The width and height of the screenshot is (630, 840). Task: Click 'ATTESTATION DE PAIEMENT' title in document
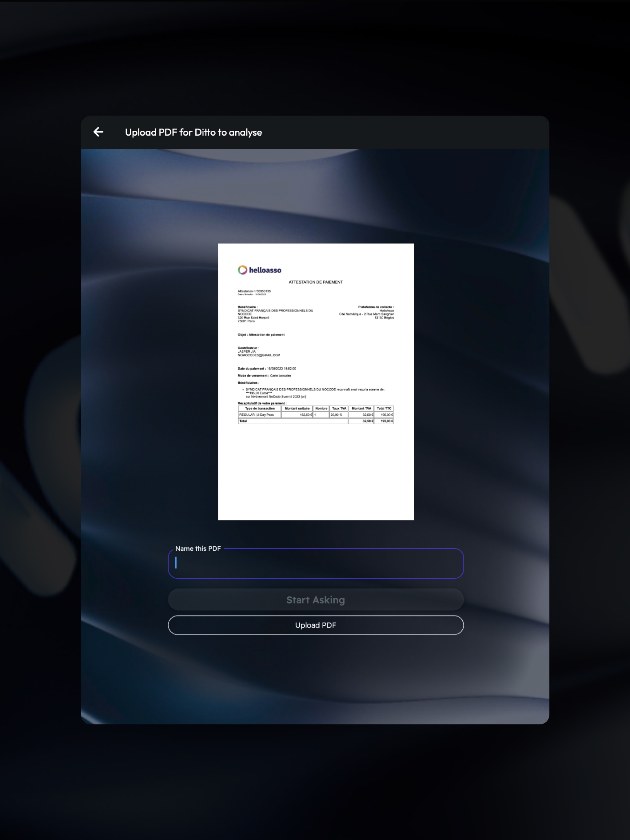coord(315,282)
